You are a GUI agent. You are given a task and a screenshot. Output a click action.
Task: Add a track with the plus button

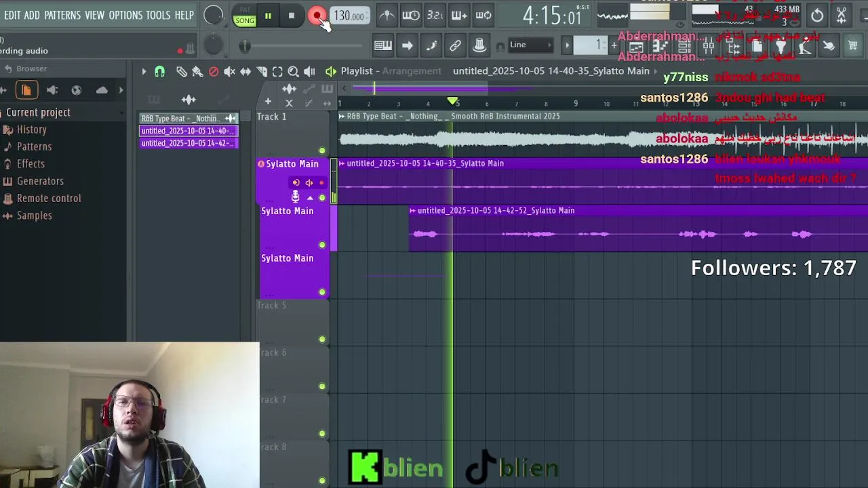coord(268,102)
